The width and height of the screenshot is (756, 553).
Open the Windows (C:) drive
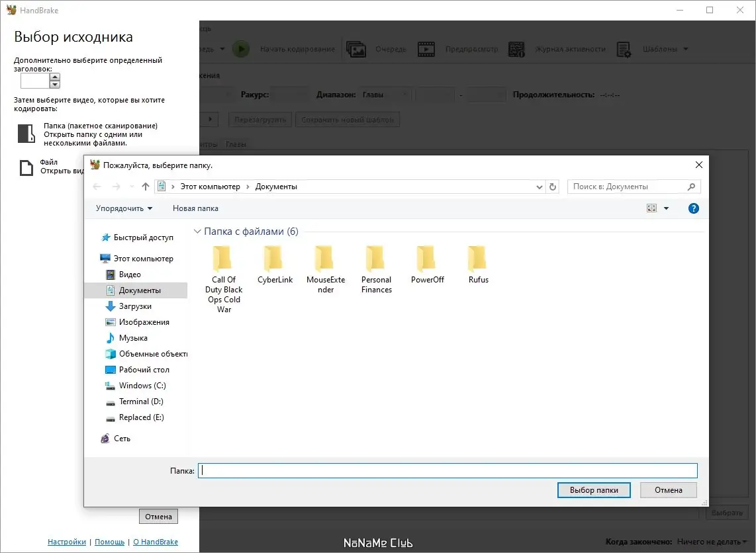click(x=136, y=386)
